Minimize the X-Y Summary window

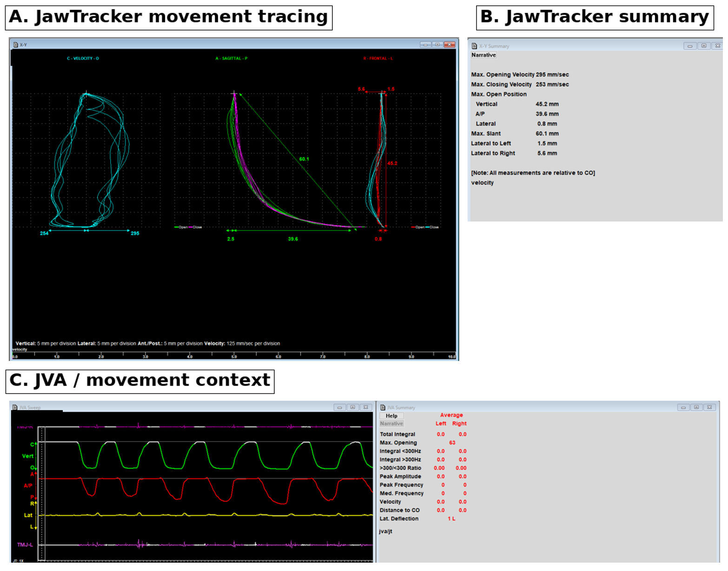(690, 46)
